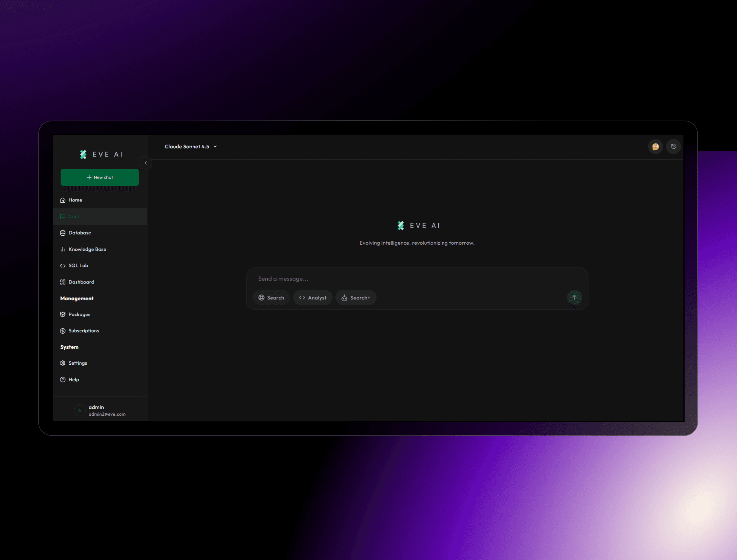This screenshot has height=560, width=737.
Task: Collapse the sidebar with chevron button
Action: tap(146, 163)
